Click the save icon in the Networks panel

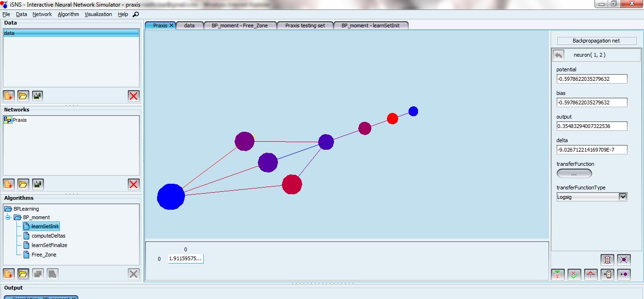[x=37, y=184]
